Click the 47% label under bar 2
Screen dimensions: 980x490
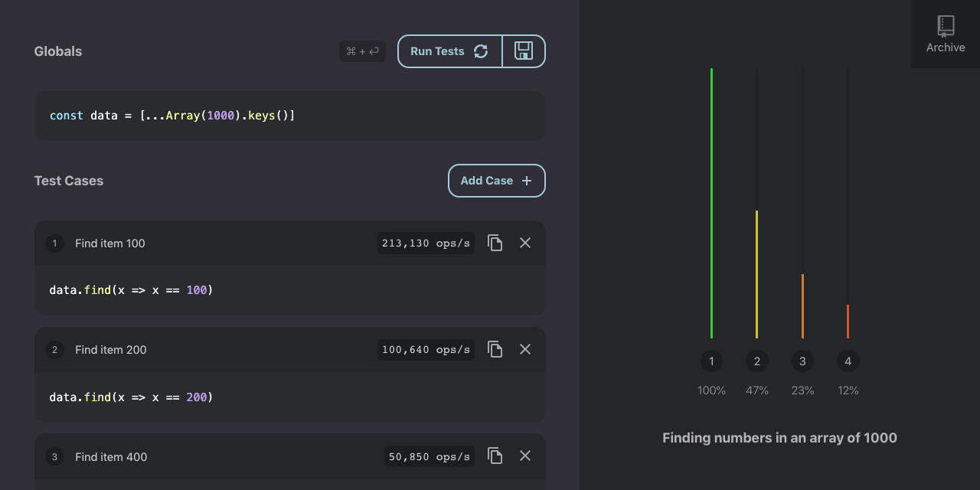pos(756,390)
